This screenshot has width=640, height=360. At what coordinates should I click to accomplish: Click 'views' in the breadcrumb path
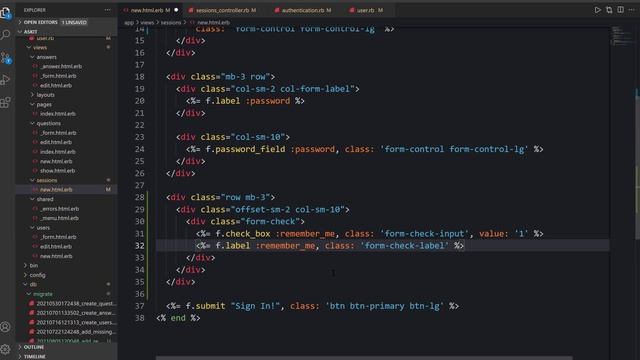coord(147,22)
